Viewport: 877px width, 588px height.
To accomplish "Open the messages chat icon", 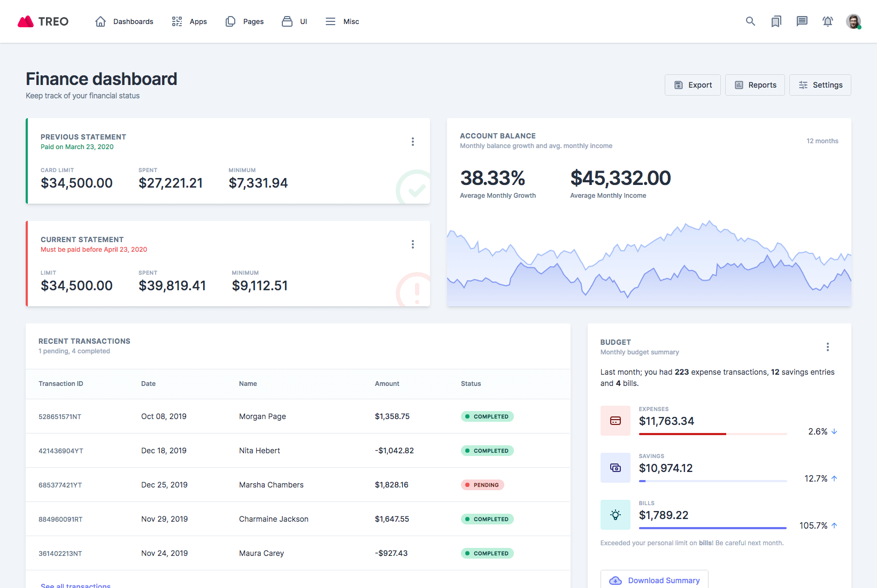I will (x=802, y=21).
